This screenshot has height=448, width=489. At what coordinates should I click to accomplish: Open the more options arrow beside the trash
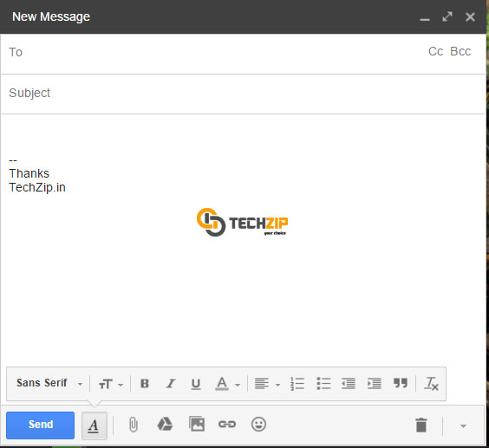tap(464, 426)
